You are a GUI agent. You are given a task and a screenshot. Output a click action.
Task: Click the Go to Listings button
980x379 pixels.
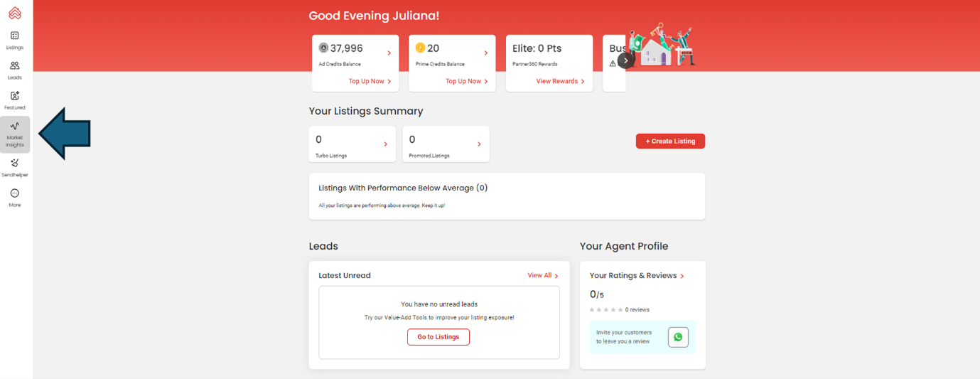[x=438, y=337]
